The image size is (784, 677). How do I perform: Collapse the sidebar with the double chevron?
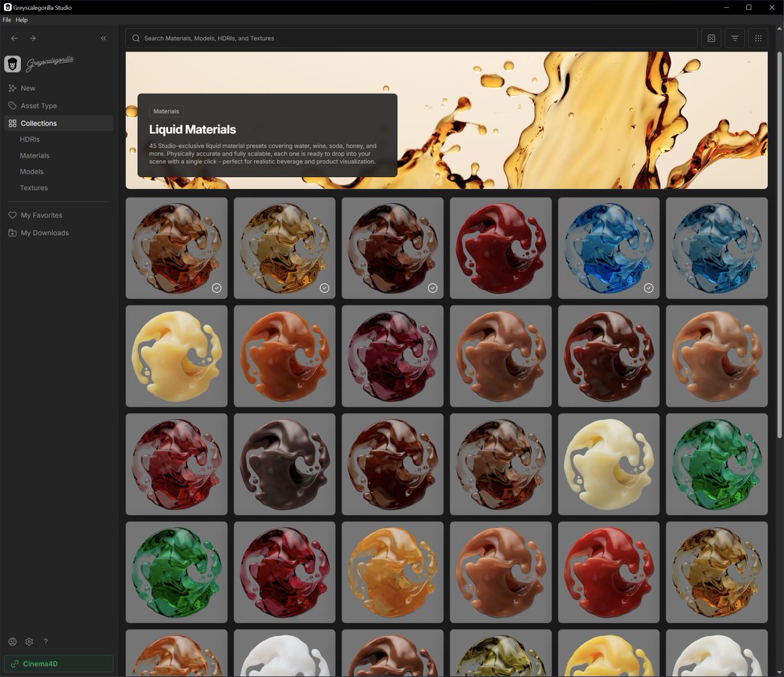point(103,39)
